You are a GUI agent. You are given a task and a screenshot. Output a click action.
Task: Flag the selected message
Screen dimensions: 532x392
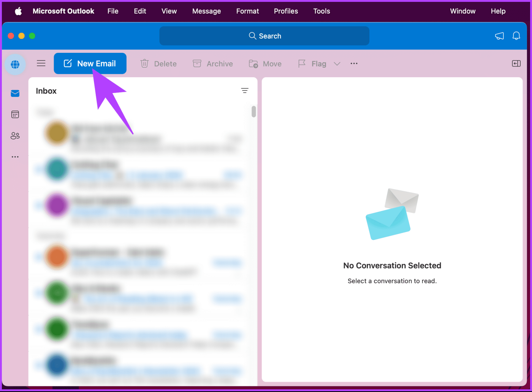(x=312, y=63)
